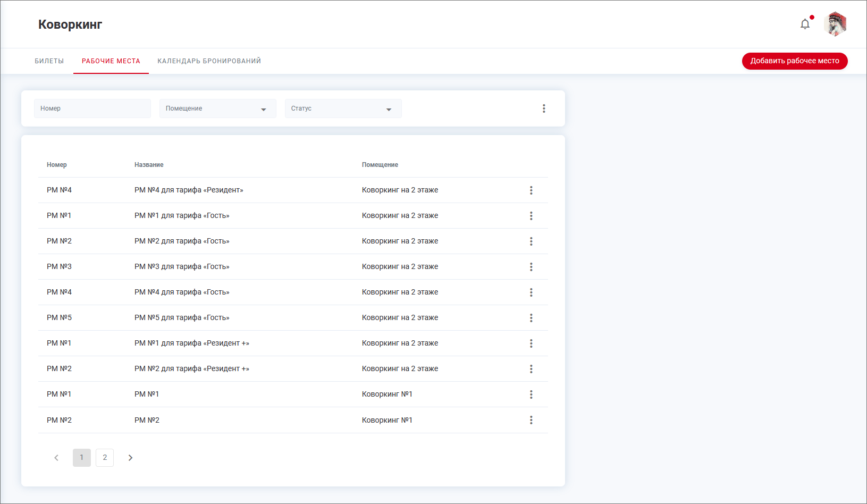Open the Календарь бронирований tab
Screen dimensions: 867x504
point(209,61)
